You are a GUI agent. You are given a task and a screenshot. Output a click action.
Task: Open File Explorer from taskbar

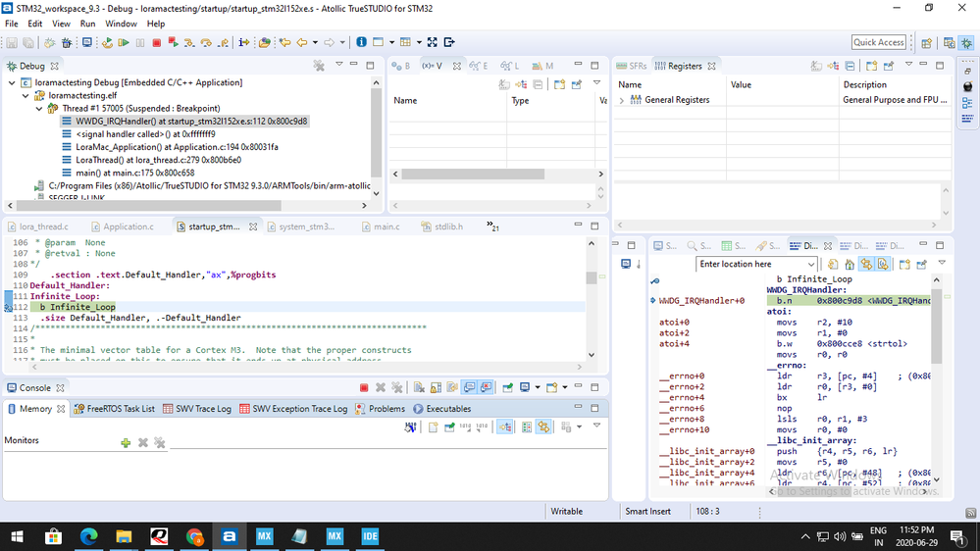coord(124,536)
